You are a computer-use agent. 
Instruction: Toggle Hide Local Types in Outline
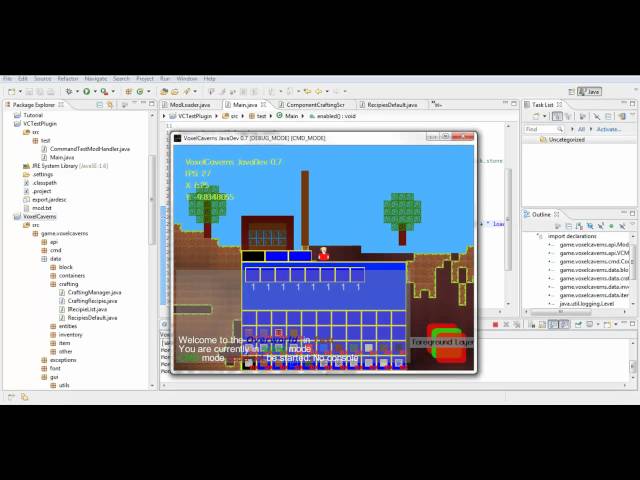pos(622,226)
